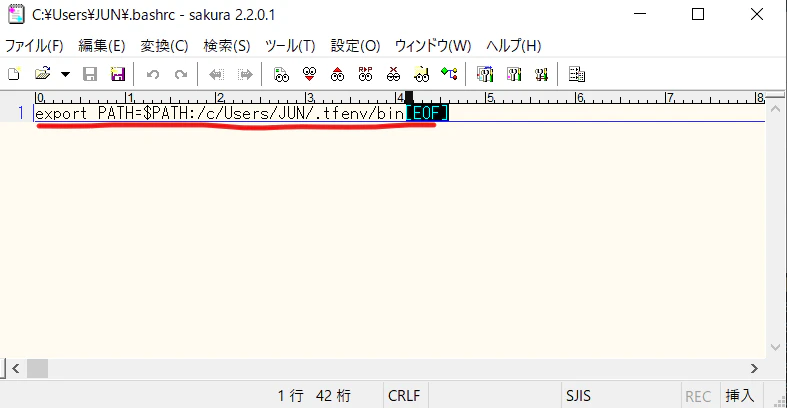
Task: Click the horizontal scrollbar left arrow
Action: click(x=16, y=369)
